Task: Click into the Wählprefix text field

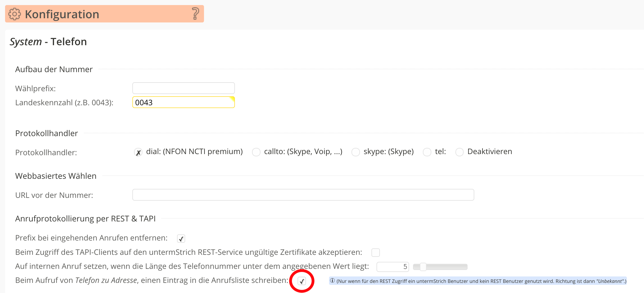Action: pyautogui.click(x=183, y=88)
